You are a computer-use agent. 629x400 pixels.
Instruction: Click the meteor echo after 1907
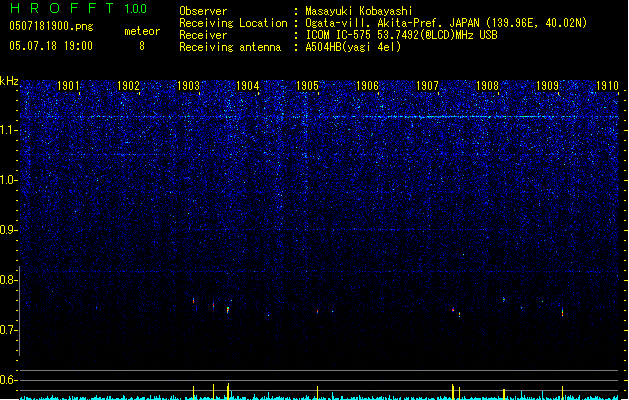point(453,310)
